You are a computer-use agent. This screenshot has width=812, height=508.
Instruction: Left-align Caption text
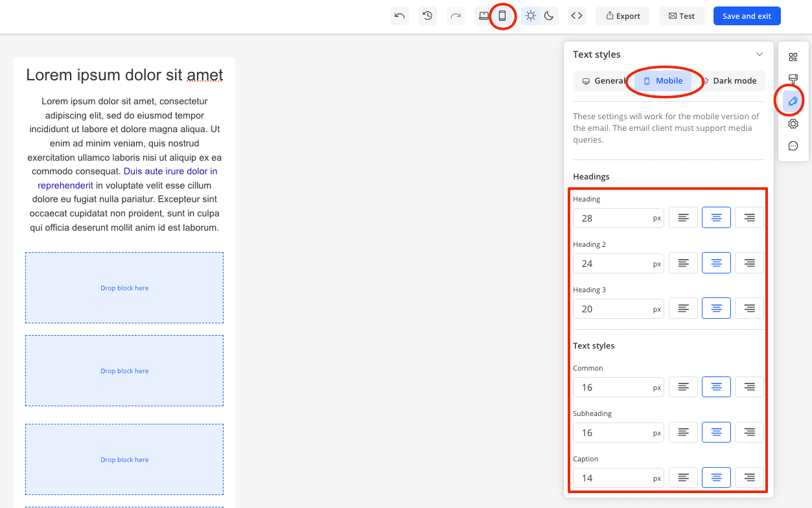coord(683,478)
